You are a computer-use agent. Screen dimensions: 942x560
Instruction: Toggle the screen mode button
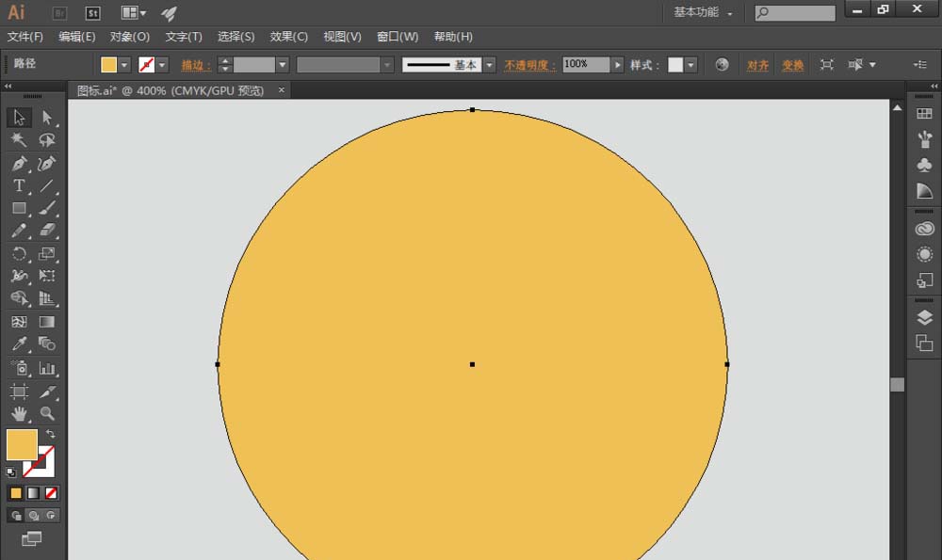pos(32,539)
